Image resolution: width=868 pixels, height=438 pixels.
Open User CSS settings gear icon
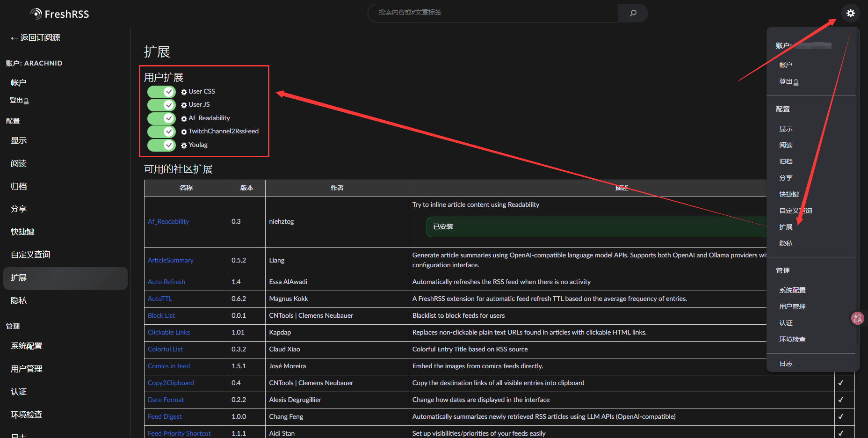coord(184,92)
